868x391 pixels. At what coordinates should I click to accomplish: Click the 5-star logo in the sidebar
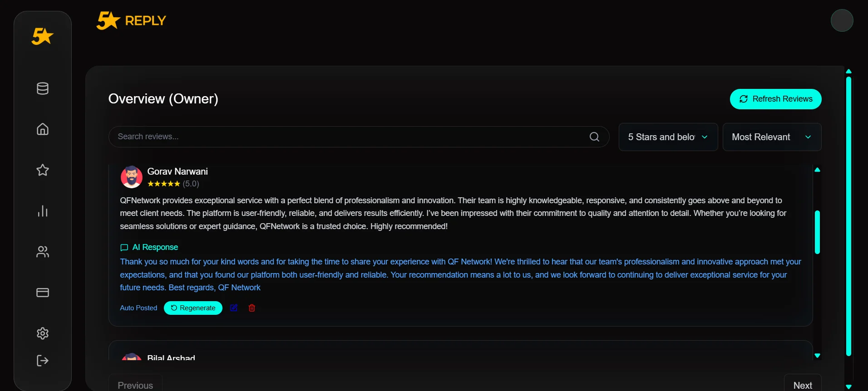[42, 36]
